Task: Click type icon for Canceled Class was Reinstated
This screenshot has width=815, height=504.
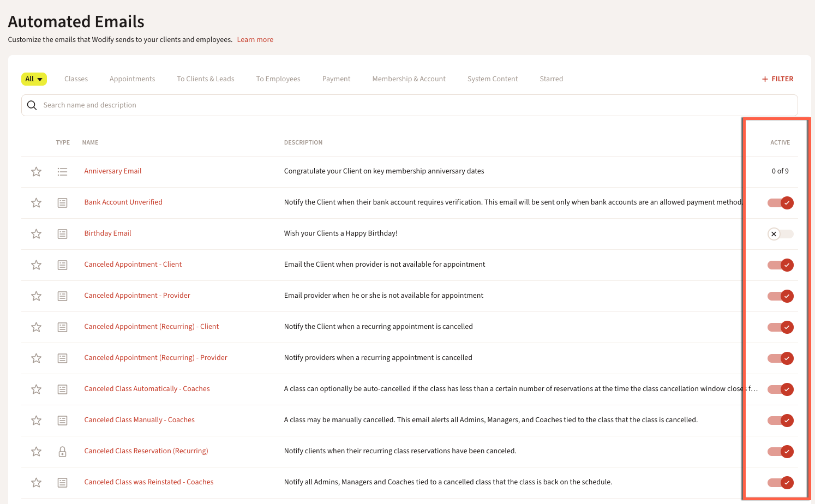Action: [62, 483]
